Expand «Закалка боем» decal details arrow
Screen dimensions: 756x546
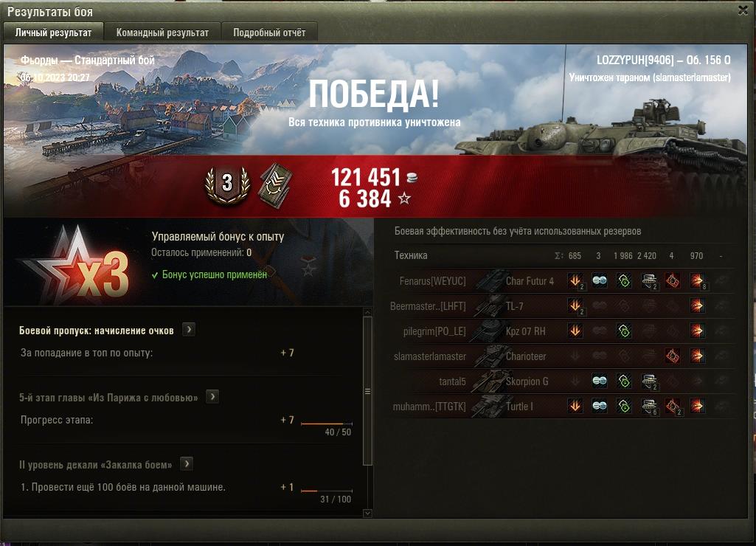pos(186,464)
